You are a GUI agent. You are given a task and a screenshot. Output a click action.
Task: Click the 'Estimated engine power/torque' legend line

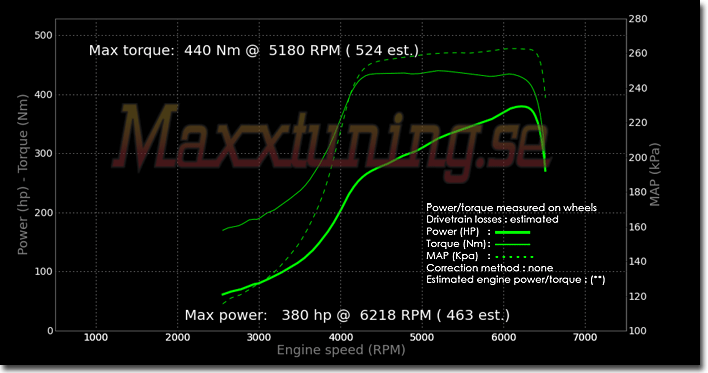pyautogui.click(x=515, y=280)
